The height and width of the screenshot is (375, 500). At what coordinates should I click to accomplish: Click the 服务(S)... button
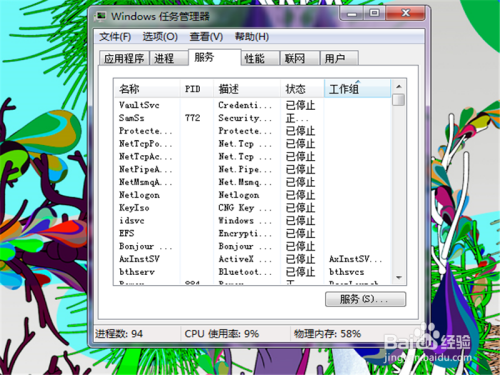pos(366,299)
